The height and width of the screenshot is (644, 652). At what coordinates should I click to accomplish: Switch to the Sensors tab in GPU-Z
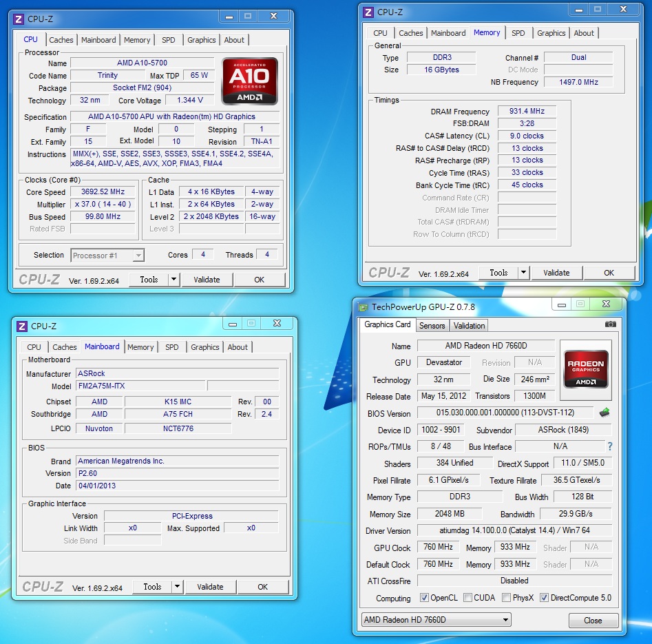pos(432,326)
